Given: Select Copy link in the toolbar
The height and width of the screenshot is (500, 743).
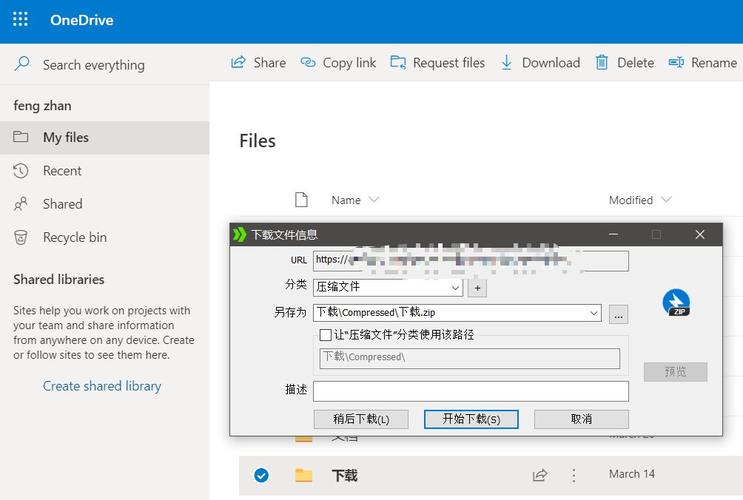Looking at the screenshot, I should coord(349,63).
